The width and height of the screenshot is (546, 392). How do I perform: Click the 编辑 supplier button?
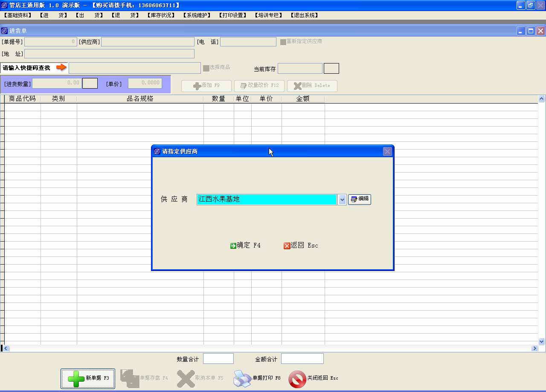(360, 199)
